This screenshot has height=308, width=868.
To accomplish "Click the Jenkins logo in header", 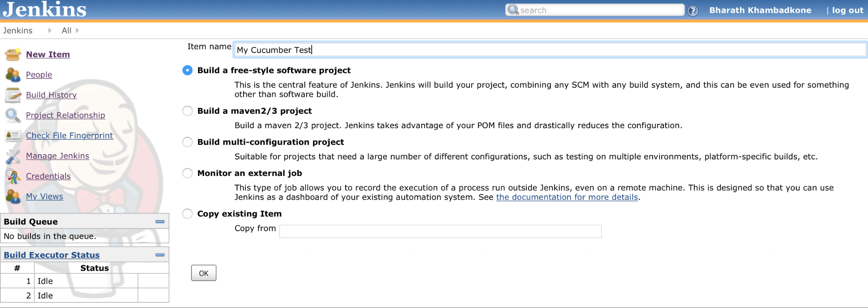I will click(45, 9).
